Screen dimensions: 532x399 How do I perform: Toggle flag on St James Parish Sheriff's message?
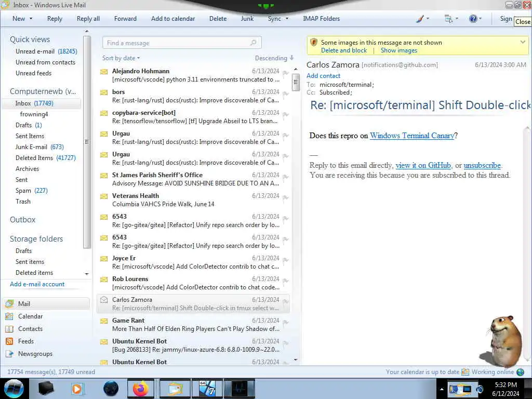[x=286, y=177]
